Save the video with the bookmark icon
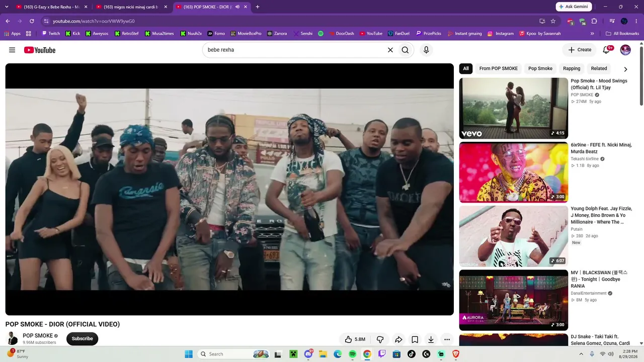 [x=415, y=339]
